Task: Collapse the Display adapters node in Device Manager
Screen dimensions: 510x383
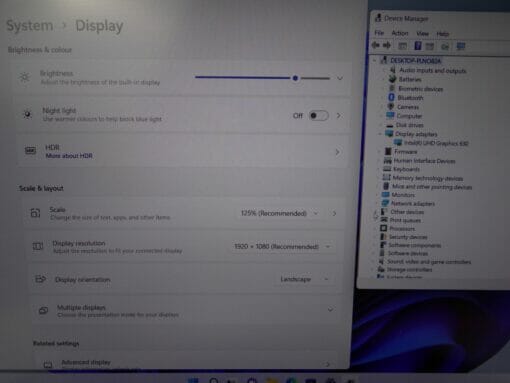Action: pos(380,134)
